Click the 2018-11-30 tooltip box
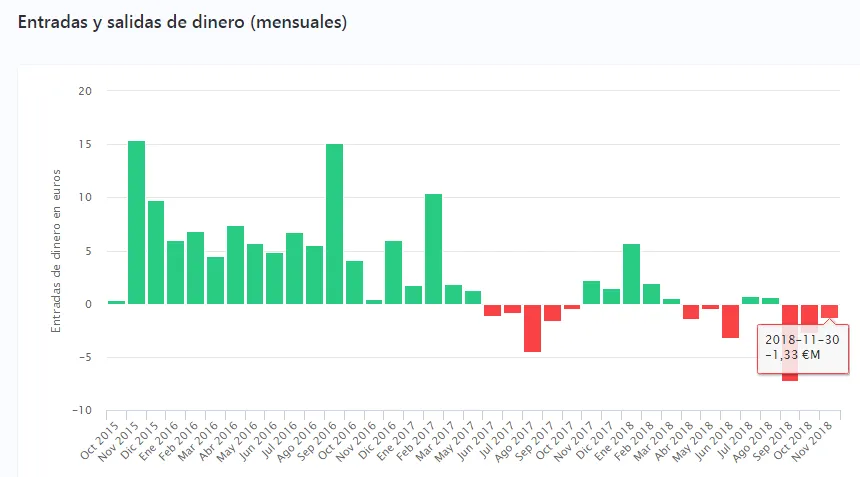860x477 pixels. [803, 348]
